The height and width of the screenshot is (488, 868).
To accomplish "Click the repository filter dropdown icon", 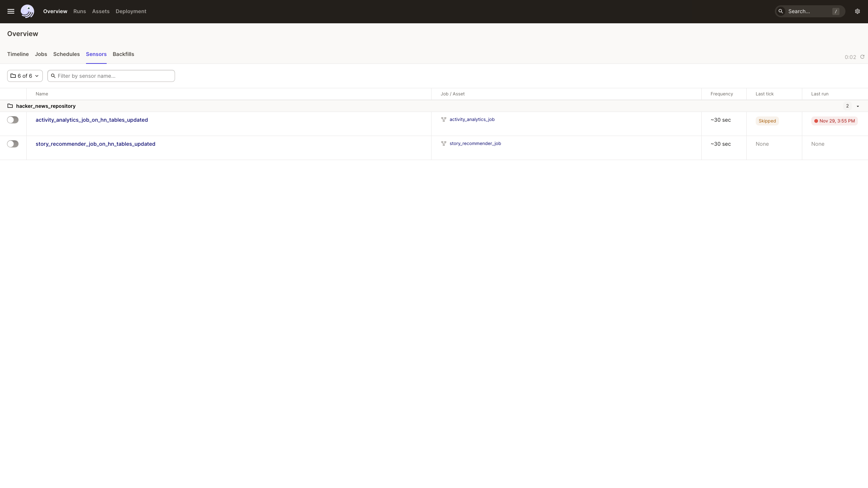I will click(x=37, y=76).
